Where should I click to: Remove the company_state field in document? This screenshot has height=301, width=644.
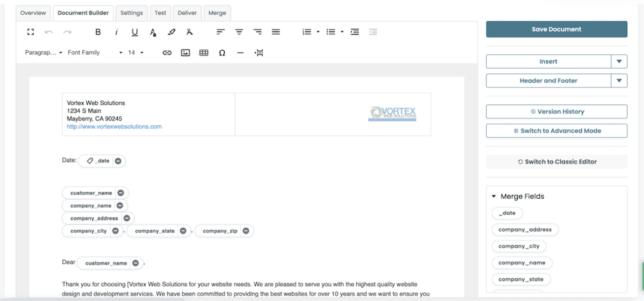[183, 231]
